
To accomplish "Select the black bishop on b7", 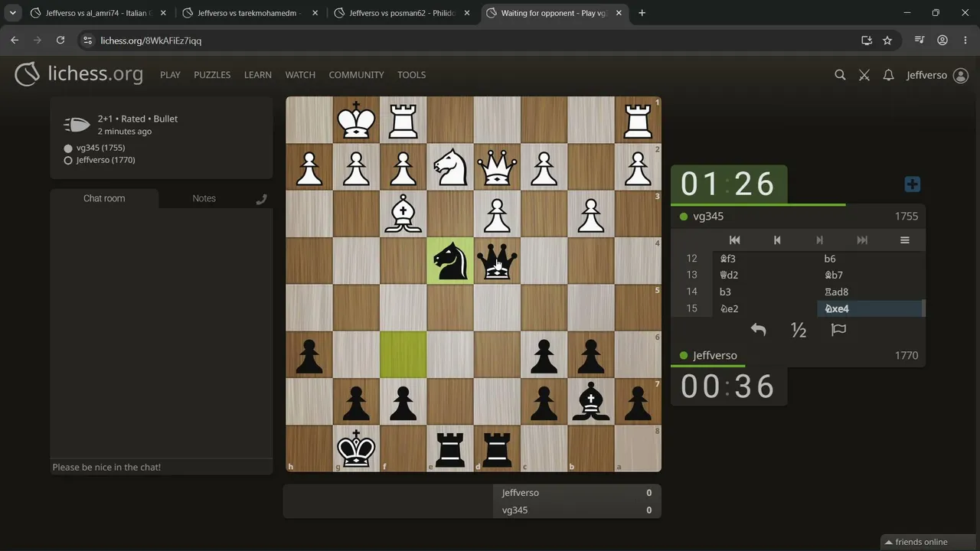I will (591, 401).
